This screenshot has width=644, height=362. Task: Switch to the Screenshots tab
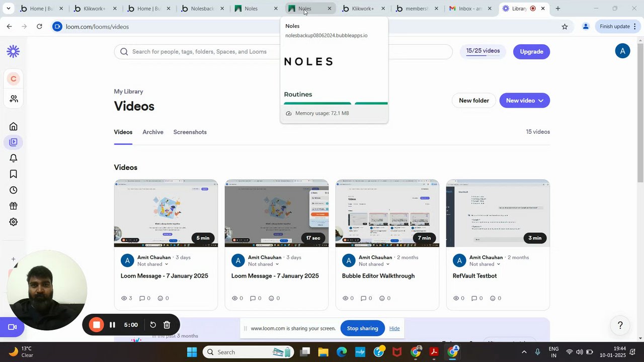[190, 132]
